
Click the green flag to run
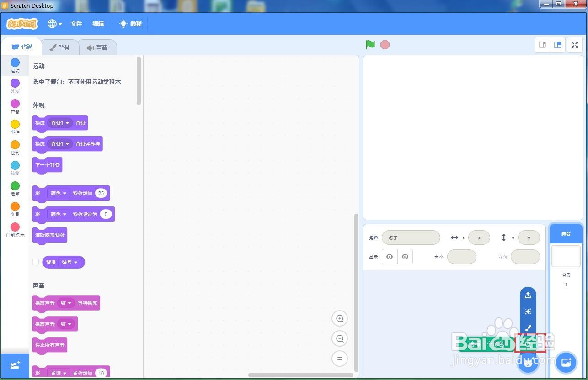coord(370,45)
